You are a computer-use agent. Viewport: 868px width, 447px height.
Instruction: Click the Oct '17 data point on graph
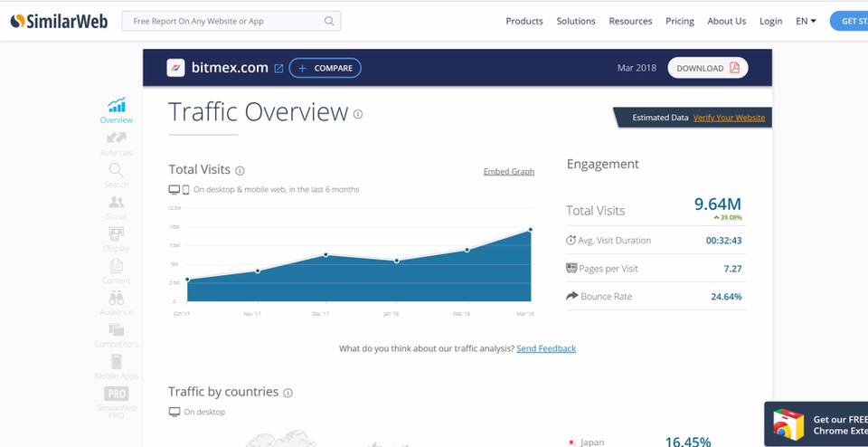pyautogui.click(x=188, y=280)
